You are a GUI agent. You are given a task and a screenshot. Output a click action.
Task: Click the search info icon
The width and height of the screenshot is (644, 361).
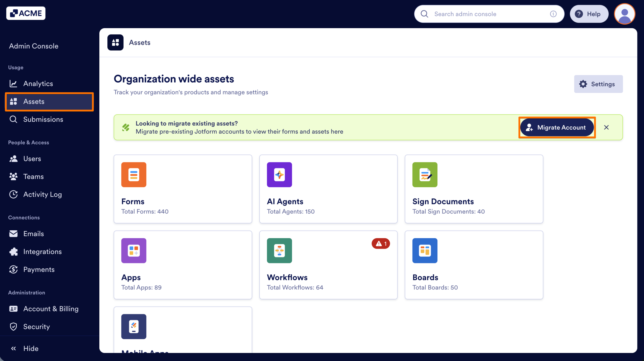553,14
